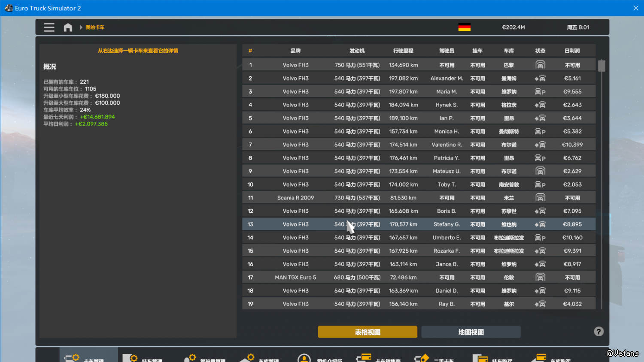Click status icon in Mateusz U. row
The width and height of the screenshot is (644, 362).
point(540,171)
